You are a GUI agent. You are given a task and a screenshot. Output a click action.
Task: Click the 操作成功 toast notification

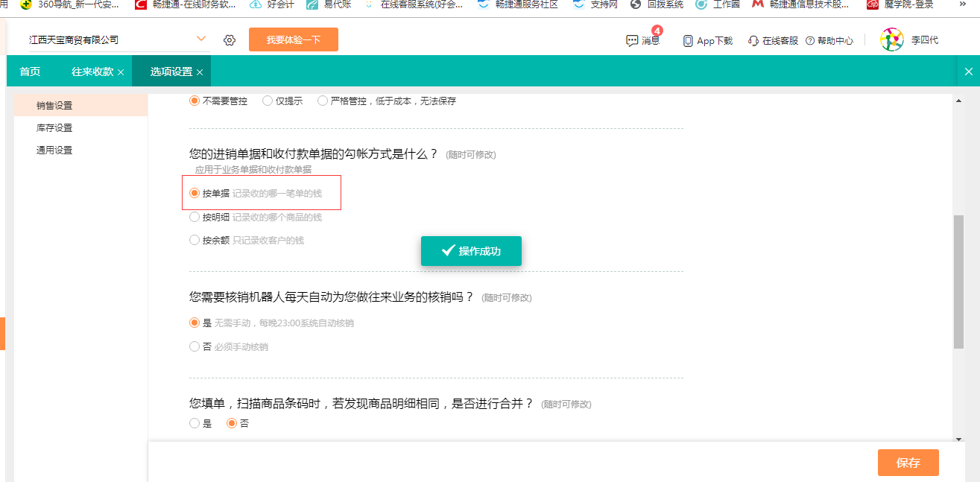tap(471, 251)
